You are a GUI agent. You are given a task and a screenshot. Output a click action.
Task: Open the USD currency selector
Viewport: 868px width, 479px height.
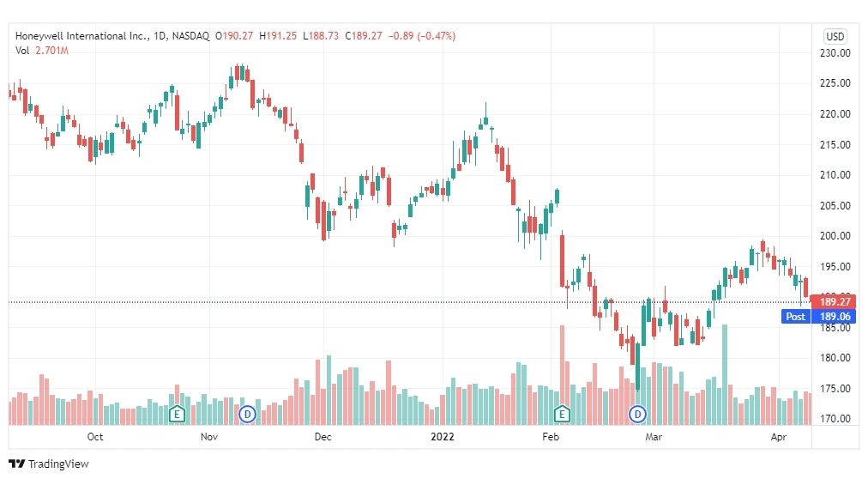(x=835, y=37)
